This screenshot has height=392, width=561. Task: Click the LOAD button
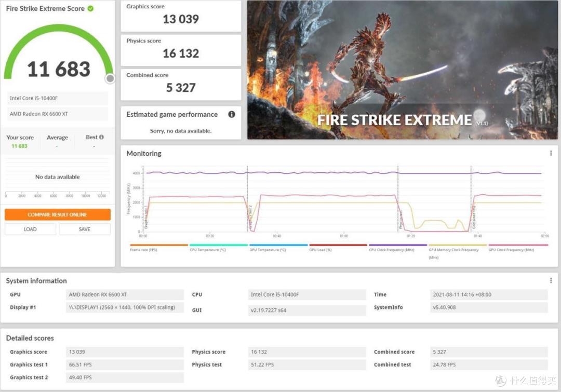pyautogui.click(x=30, y=228)
